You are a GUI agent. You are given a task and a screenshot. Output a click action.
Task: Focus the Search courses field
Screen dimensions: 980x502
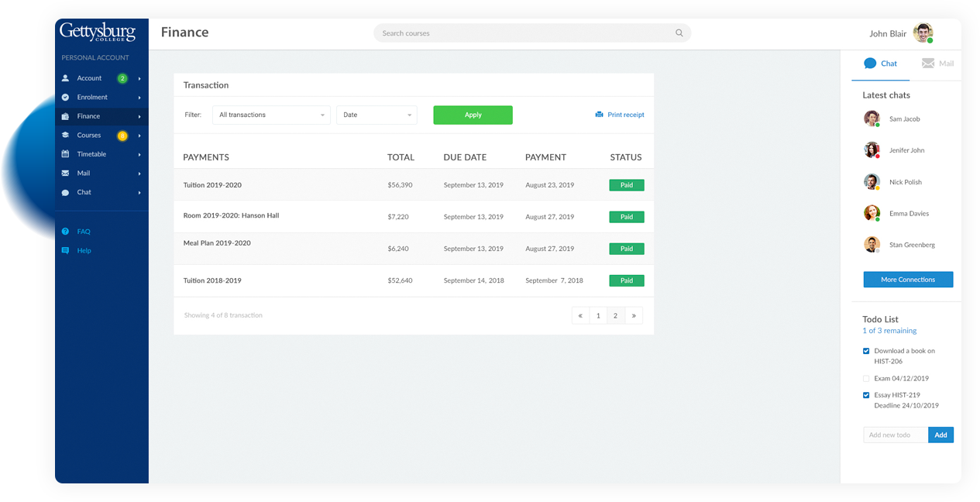(x=532, y=33)
